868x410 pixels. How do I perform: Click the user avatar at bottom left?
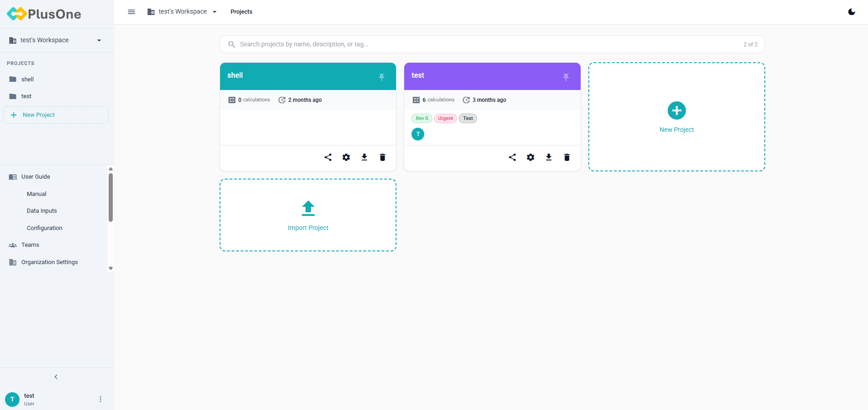pos(12,400)
